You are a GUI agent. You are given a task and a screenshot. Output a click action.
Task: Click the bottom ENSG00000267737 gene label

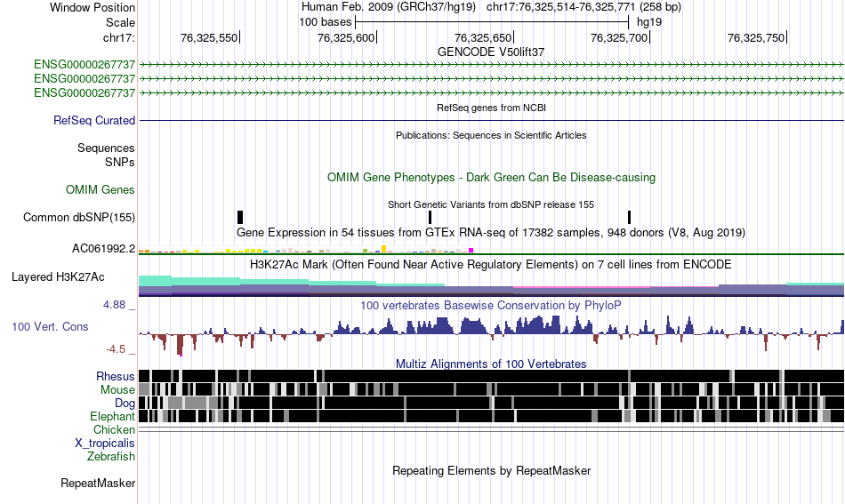[84, 92]
